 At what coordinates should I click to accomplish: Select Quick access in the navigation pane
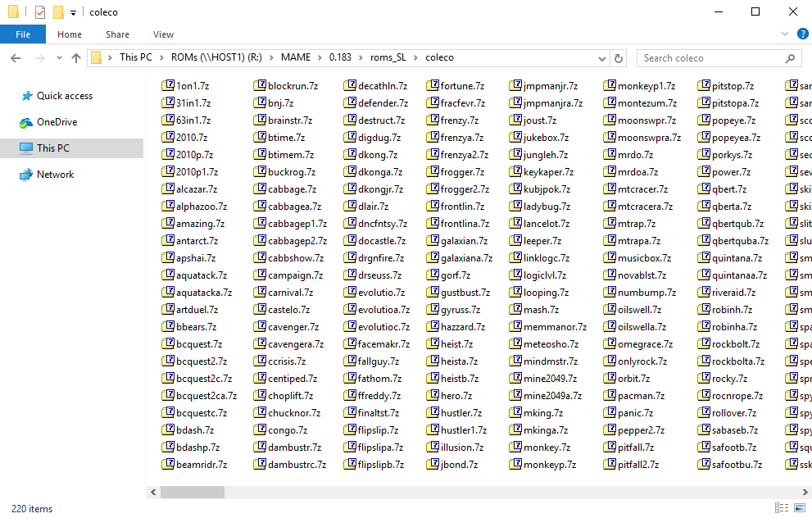pos(64,96)
